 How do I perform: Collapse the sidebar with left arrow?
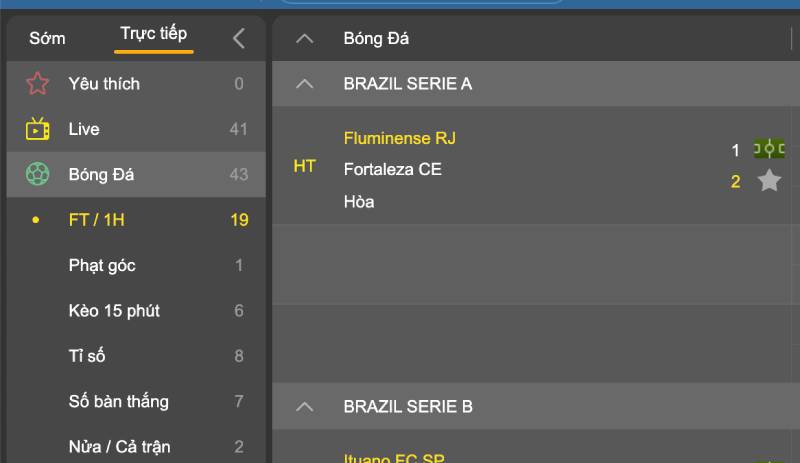tap(238, 38)
